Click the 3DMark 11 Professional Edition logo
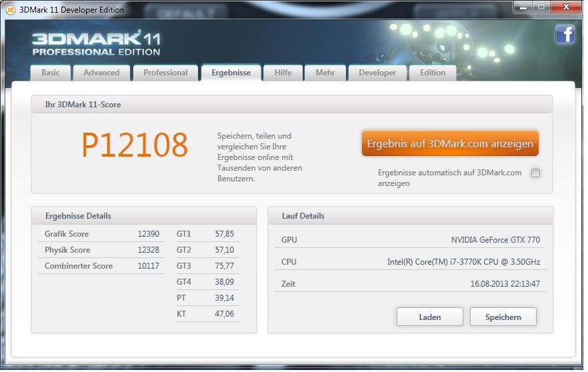This screenshot has height=372, width=588. [97, 44]
